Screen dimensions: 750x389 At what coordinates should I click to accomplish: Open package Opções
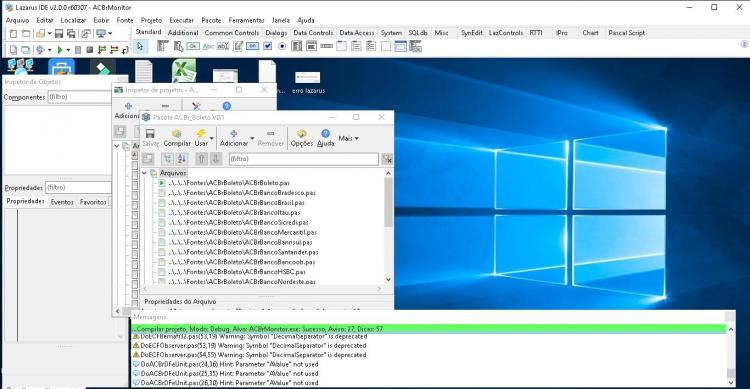click(302, 138)
